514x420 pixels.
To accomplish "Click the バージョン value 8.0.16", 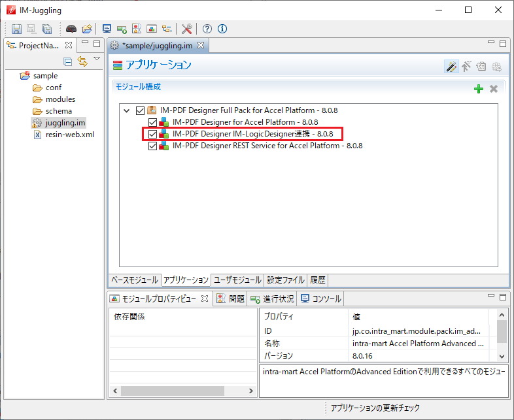I will pyautogui.click(x=362, y=356).
